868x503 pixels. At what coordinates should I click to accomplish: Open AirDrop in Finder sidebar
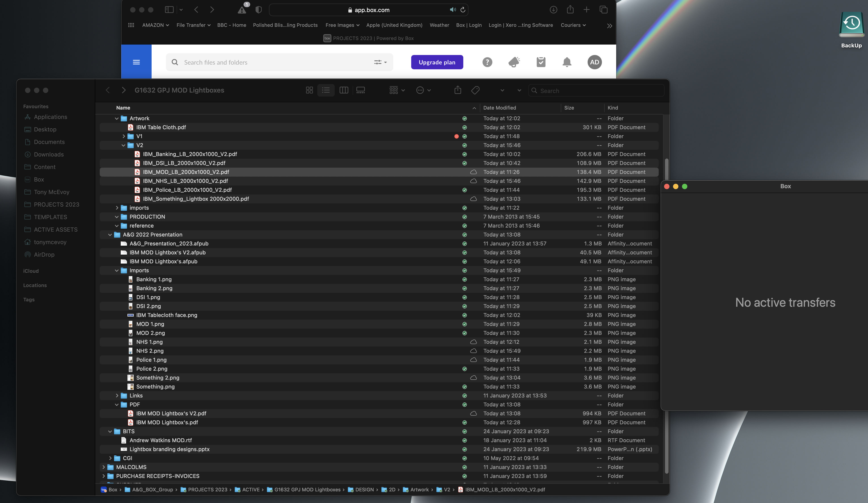44,255
